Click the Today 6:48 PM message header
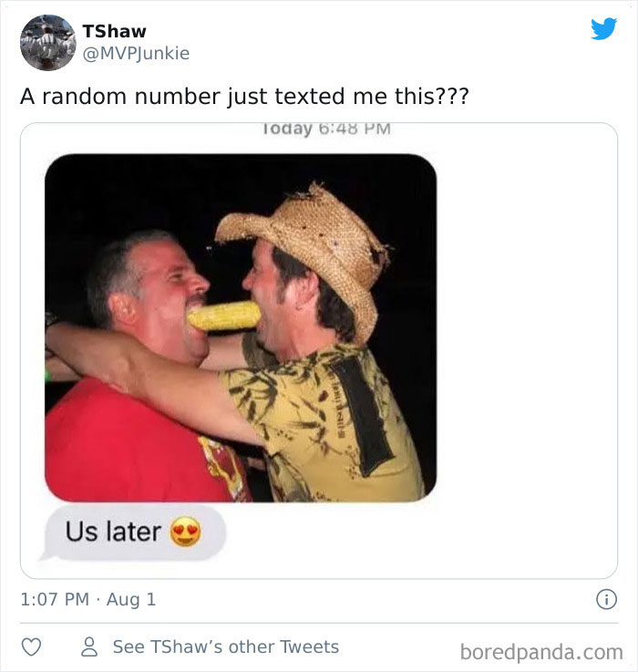 [326, 129]
